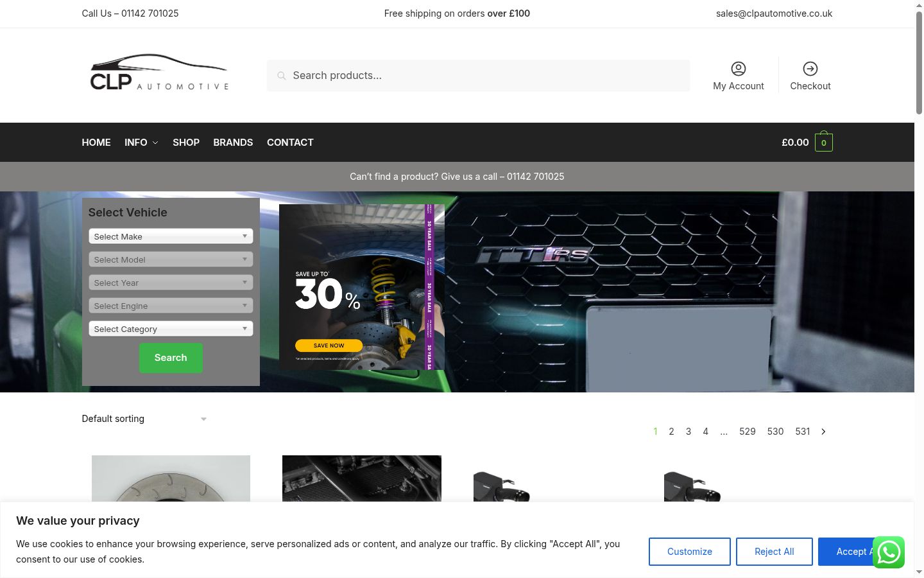Click the Checkout arrow icon

(x=810, y=69)
